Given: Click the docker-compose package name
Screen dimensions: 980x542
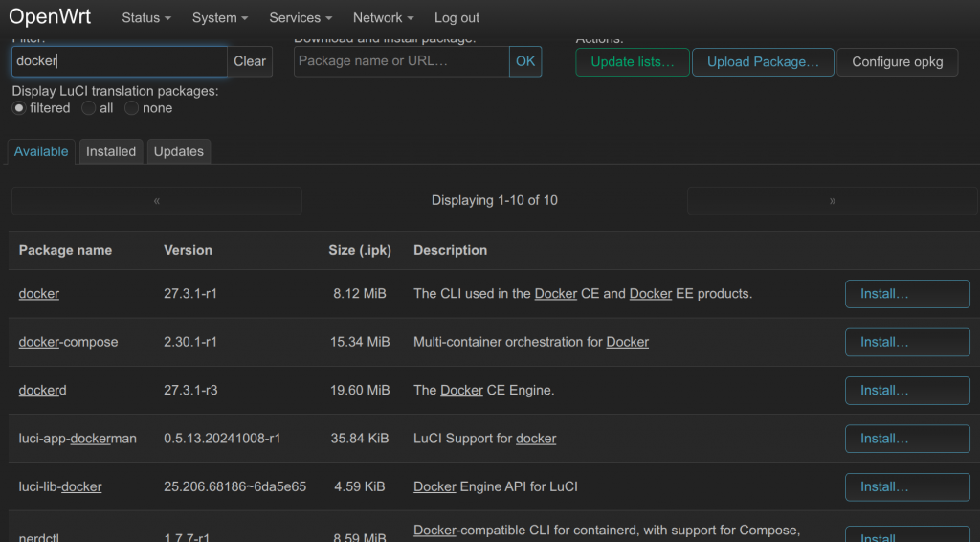Looking at the screenshot, I should (68, 342).
